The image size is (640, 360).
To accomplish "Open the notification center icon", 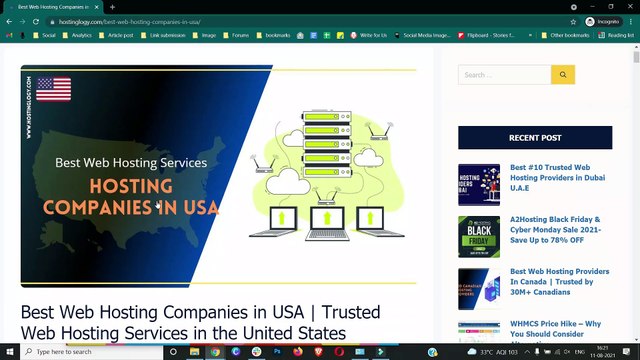I will point(627,351).
